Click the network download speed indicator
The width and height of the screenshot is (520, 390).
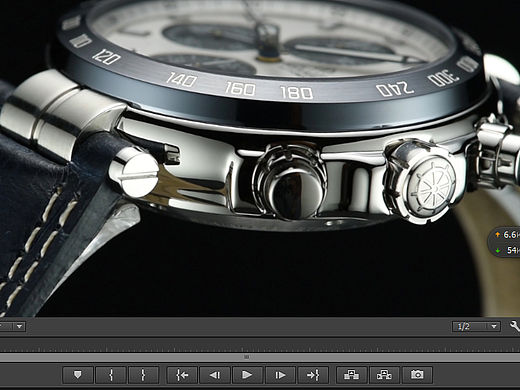point(508,250)
